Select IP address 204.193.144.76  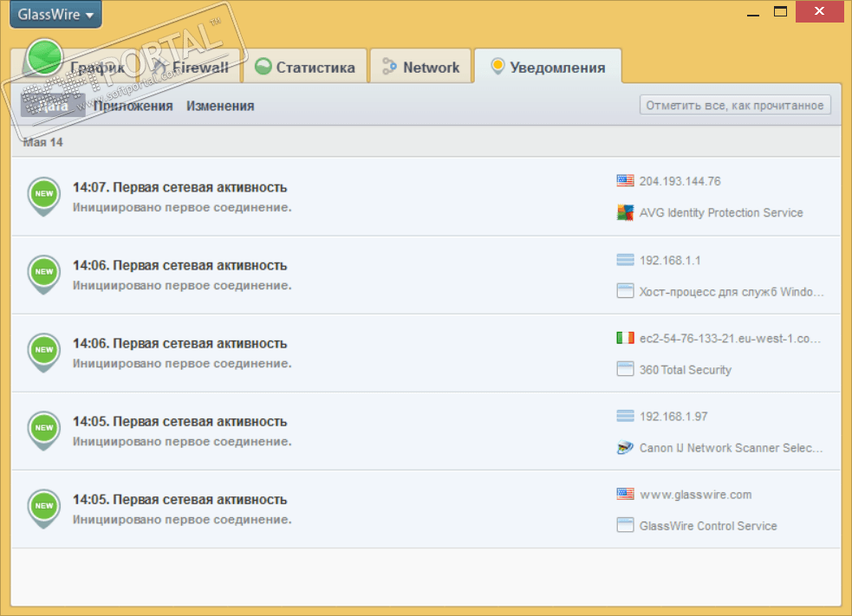click(x=680, y=181)
